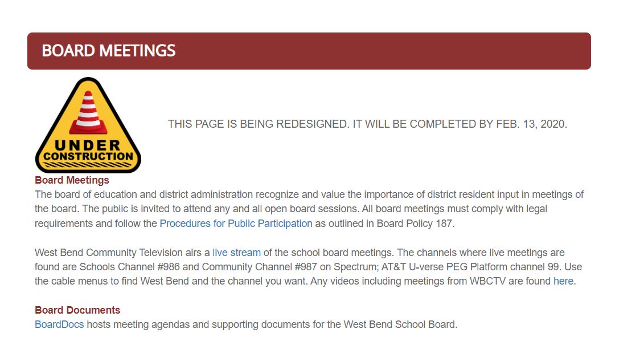Follow the 'here' link for WBCTV videos
644x337 pixels.
click(563, 281)
